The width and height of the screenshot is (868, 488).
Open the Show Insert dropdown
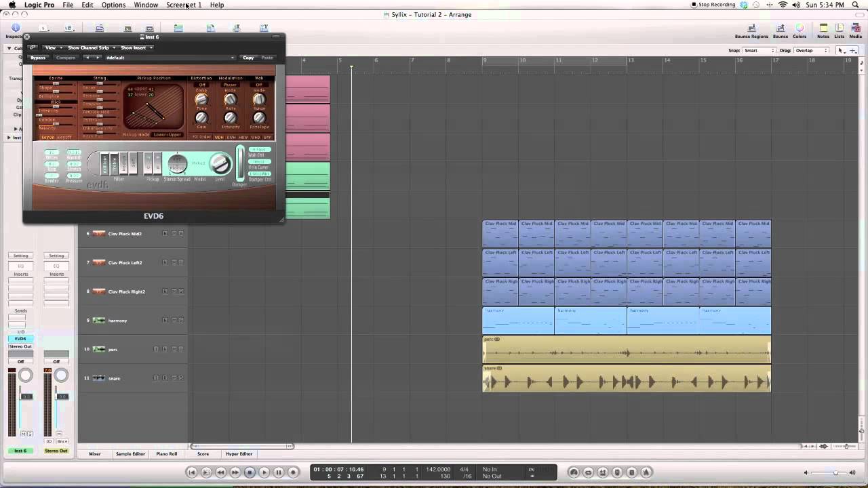coord(136,47)
